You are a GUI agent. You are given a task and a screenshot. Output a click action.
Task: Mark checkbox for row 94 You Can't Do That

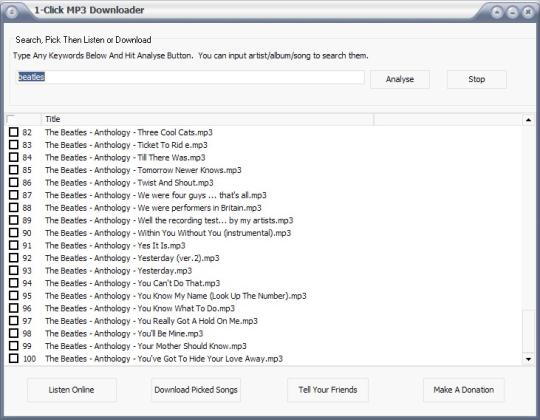coord(14,283)
